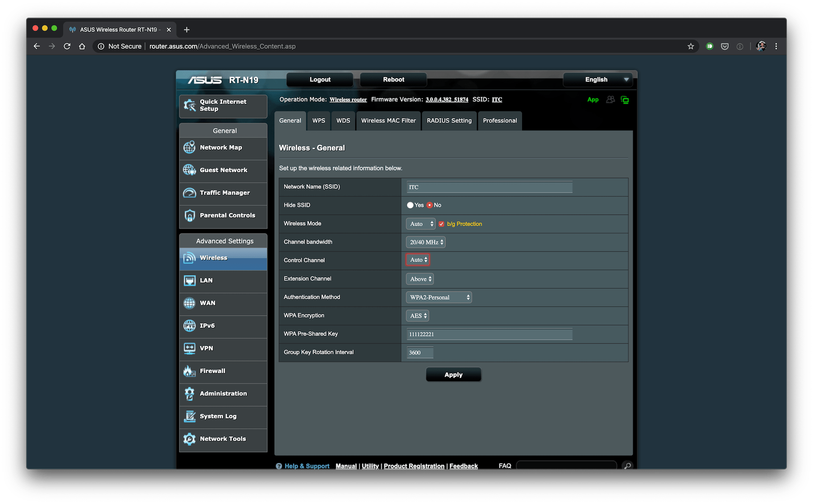Image resolution: width=813 pixels, height=504 pixels.
Task: Open the Feedback link
Action: tap(463, 466)
